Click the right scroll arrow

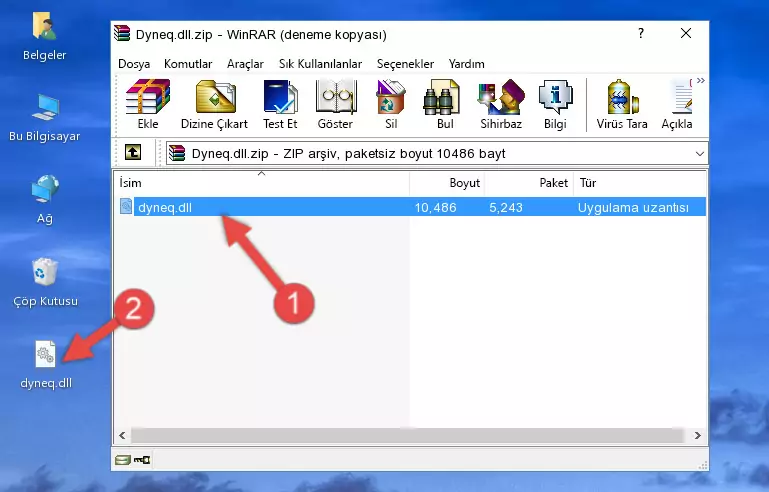pyautogui.click(x=697, y=435)
